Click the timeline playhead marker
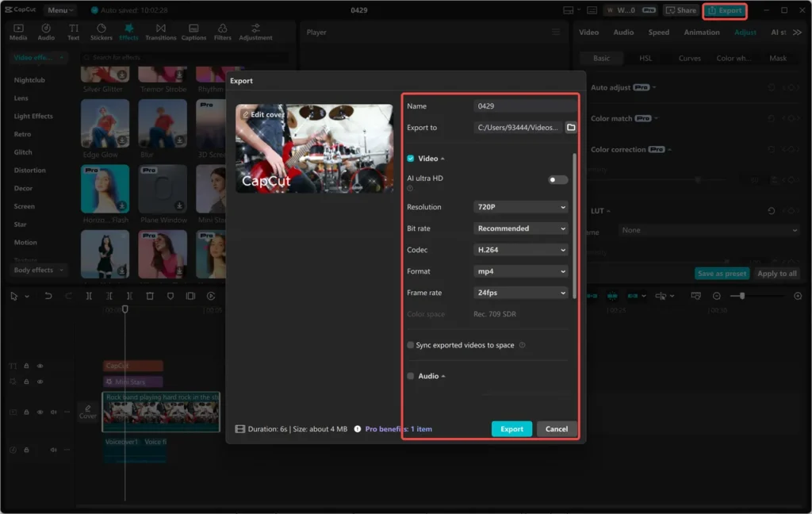The height and width of the screenshot is (514, 812). coord(124,309)
